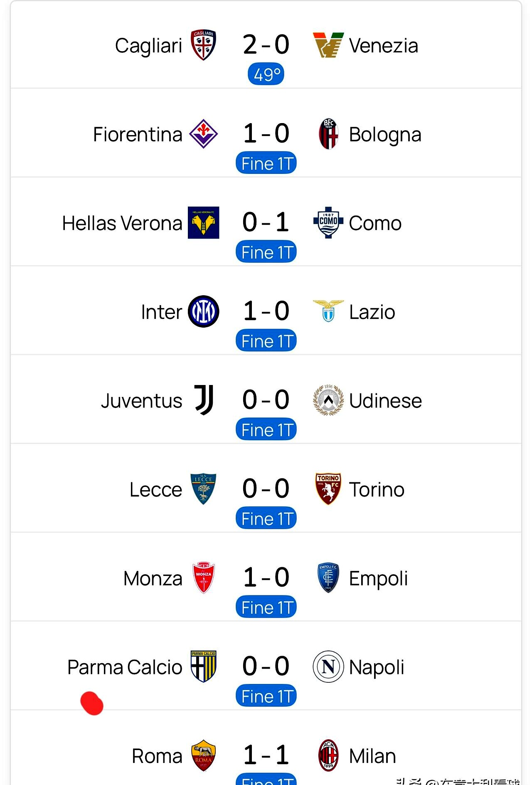532x785 pixels.
Task: Select the Udinese crest
Action: [328, 400]
